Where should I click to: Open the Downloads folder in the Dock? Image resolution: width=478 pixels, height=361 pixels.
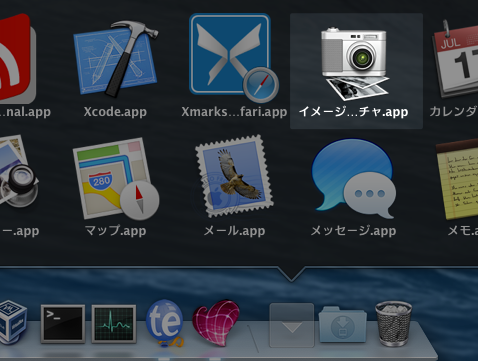click(343, 325)
